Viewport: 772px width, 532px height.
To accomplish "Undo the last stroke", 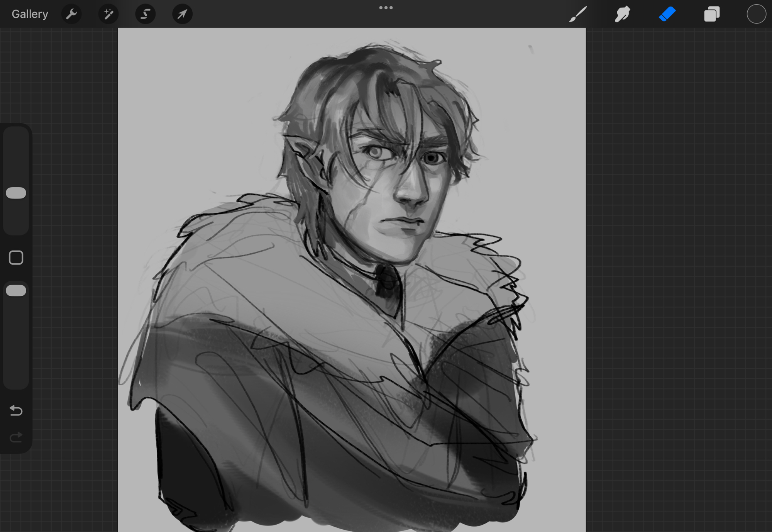I will point(16,410).
